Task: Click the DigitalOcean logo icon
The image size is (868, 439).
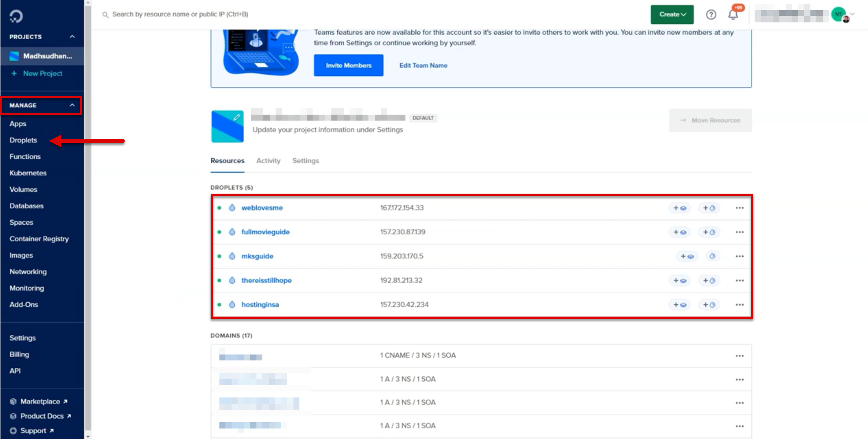Action: (16, 16)
